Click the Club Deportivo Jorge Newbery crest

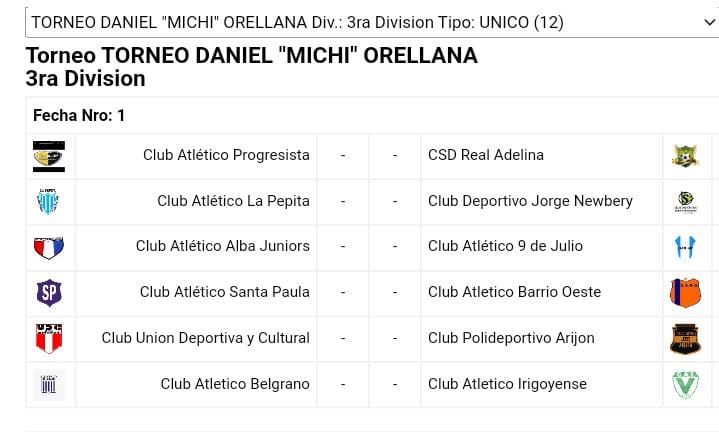pos(685,201)
